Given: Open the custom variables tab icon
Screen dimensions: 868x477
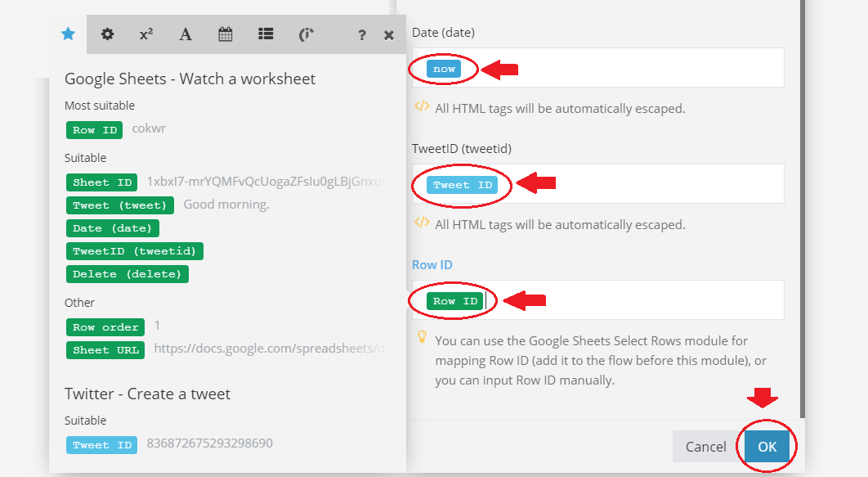Looking at the screenshot, I should pos(306,34).
